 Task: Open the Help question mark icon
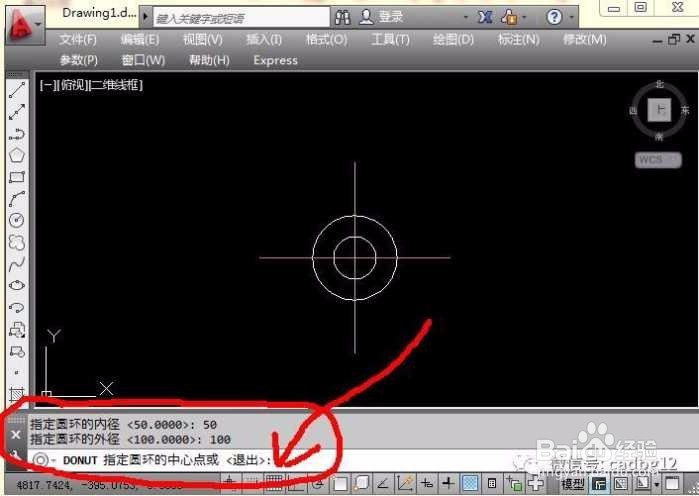click(x=554, y=17)
